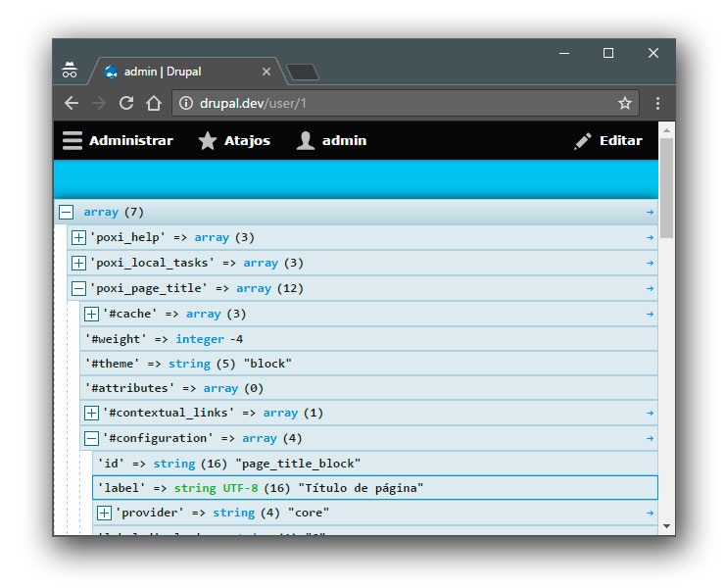Select the '#attributes' => array (0) row
The image size is (725, 588).
[369, 388]
